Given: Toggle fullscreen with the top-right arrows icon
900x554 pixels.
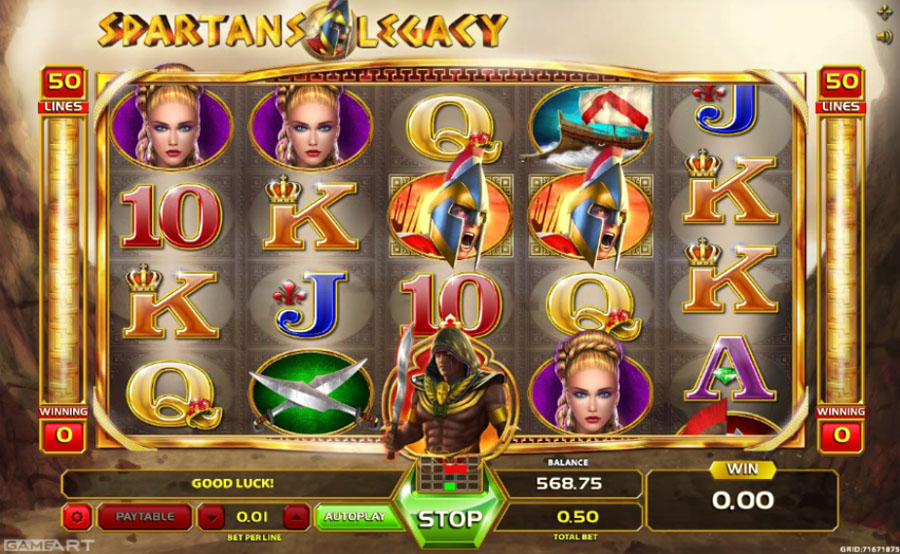Looking at the screenshot, I should click(x=885, y=13).
